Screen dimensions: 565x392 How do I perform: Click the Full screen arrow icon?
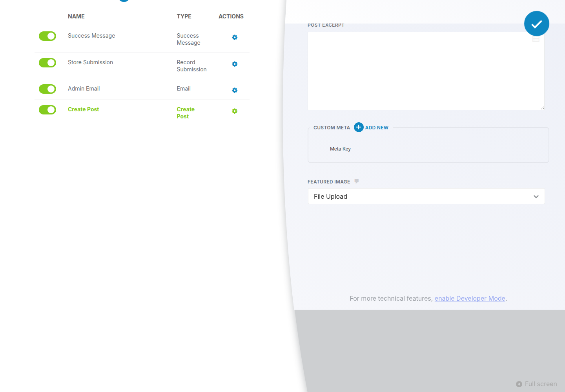[x=519, y=384]
